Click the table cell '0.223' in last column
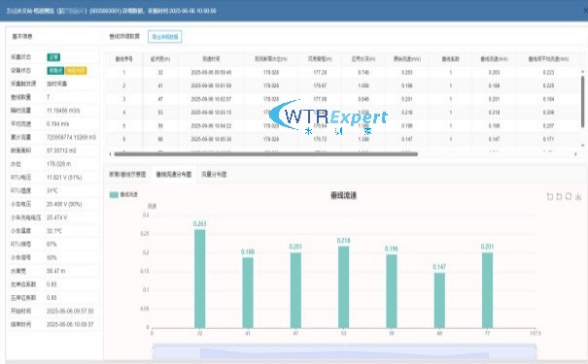 [548, 72]
